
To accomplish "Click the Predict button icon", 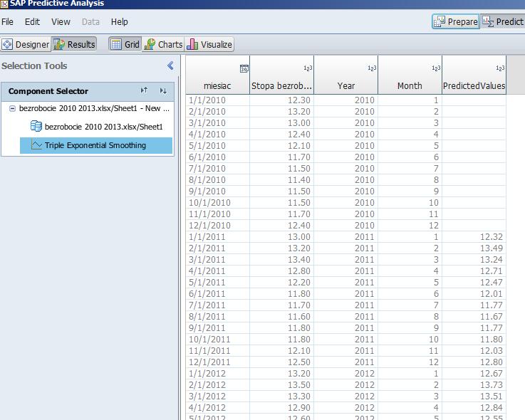I will tap(488, 21).
